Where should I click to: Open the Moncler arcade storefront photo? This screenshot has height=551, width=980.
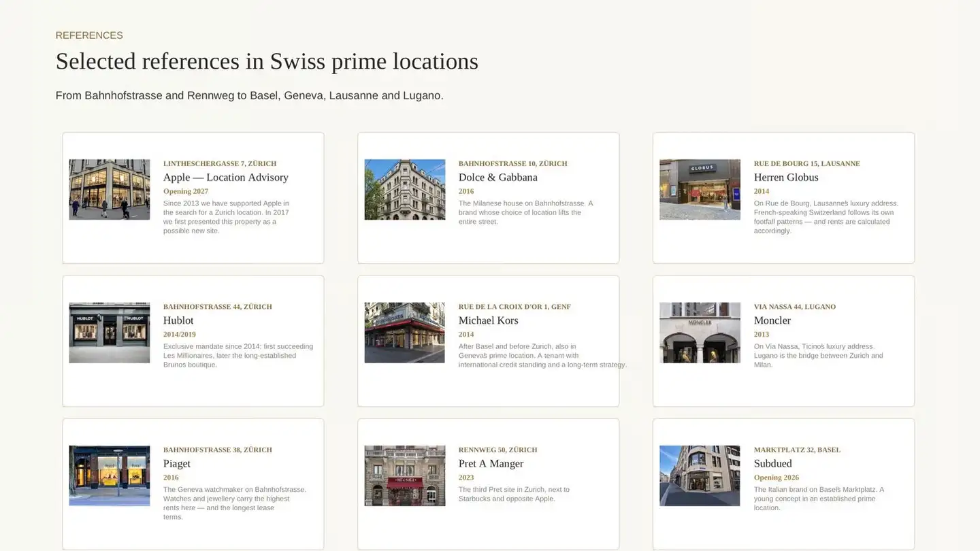coord(700,333)
